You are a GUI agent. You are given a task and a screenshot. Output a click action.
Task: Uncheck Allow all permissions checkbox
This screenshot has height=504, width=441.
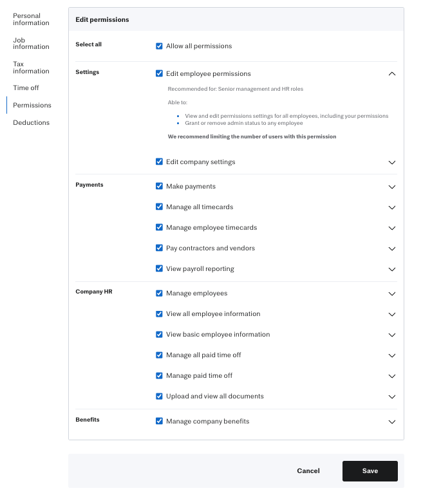click(x=159, y=46)
